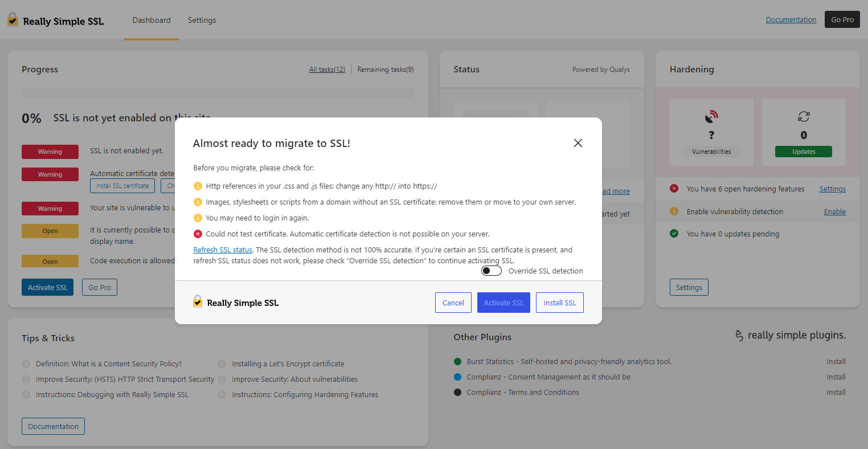Click warning icon beside login in again
Screen dimensions: 868x449
tap(198, 218)
